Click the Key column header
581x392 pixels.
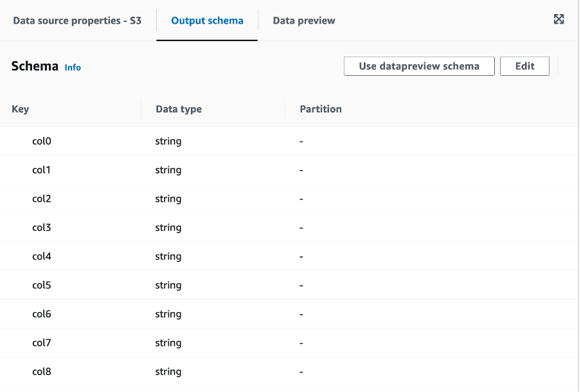(x=21, y=109)
